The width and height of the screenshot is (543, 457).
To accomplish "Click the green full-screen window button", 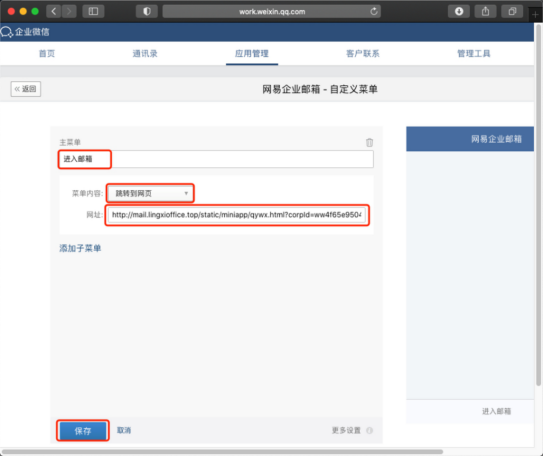I will 35,11.
